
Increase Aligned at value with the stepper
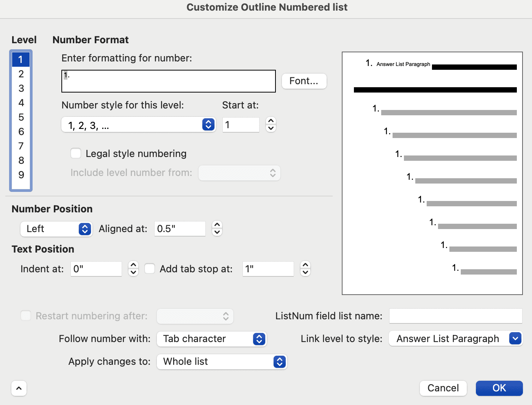[216, 225]
